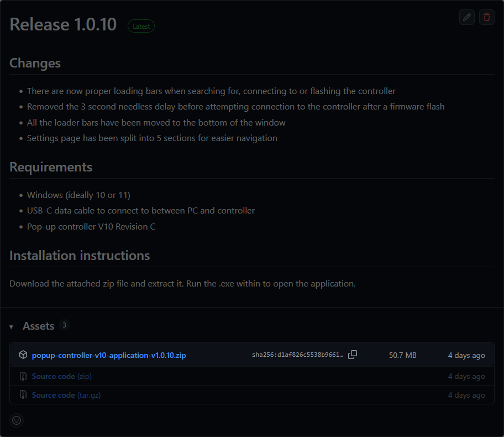Click the Requirements section heading
Image resolution: width=504 pixels, height=437 pixels.
(51, 167)
